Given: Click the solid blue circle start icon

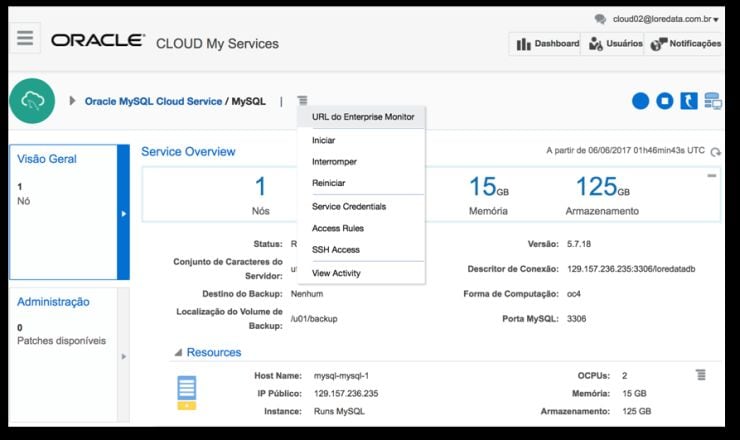Looking at the screenshot, I should coord(641,101).
